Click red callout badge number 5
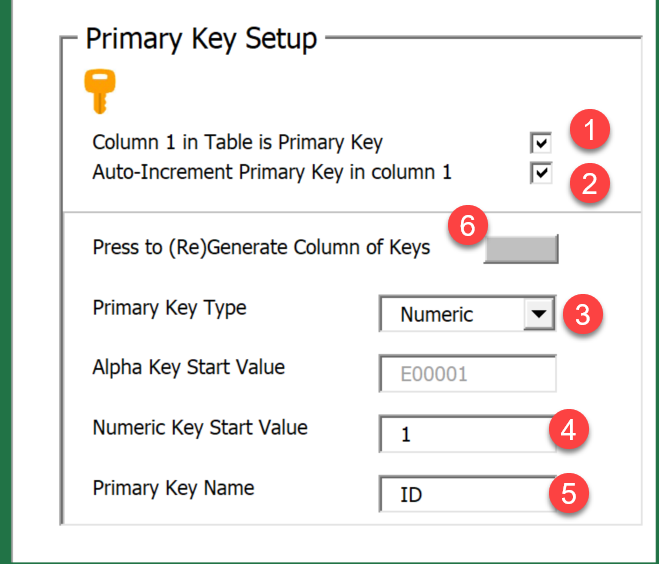 [571, 493]
